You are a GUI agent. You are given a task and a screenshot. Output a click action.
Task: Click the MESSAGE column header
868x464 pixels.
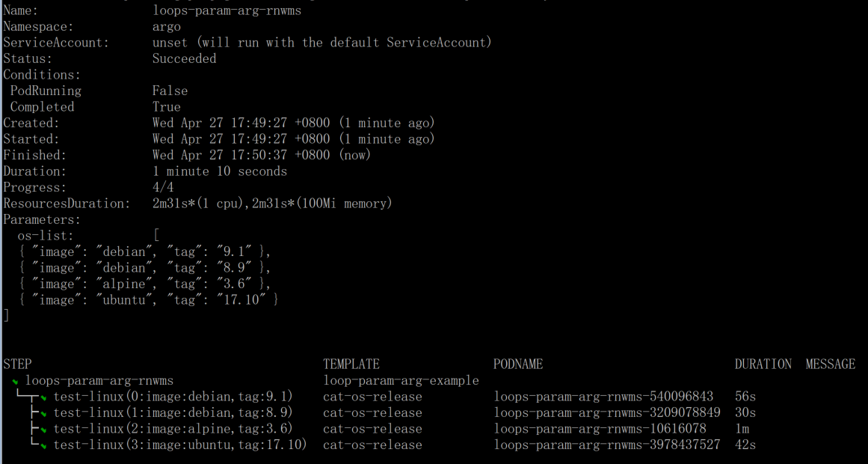pyautogui.click(x=831, y=364)
